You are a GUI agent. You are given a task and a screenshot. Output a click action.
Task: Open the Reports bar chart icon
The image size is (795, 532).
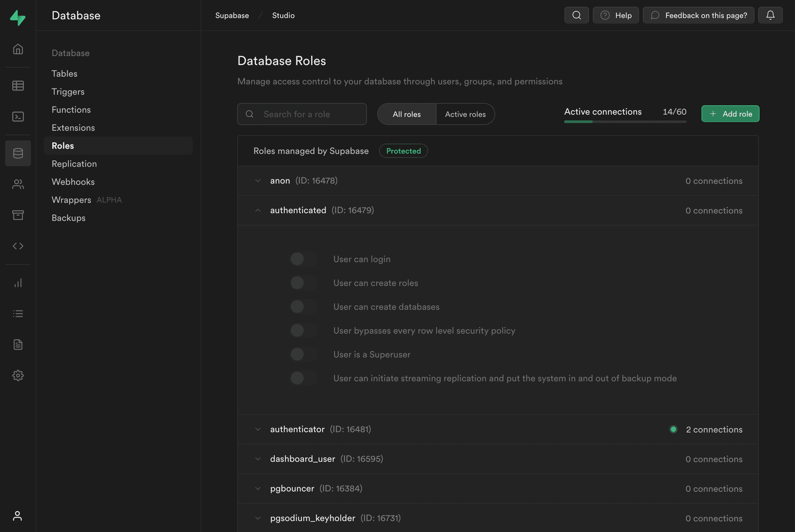click(x=18, y=283)
